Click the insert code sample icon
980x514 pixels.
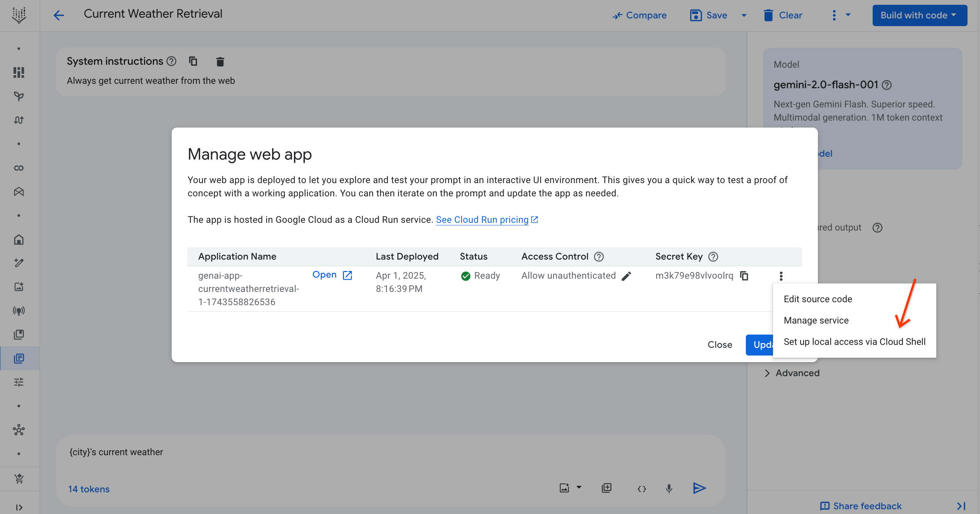[641, 488]
